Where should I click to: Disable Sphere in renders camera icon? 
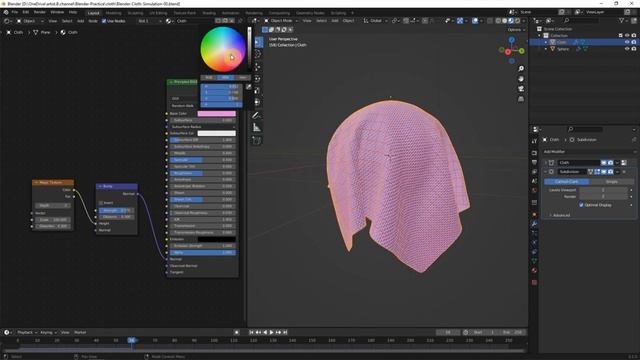pos(634,49)
